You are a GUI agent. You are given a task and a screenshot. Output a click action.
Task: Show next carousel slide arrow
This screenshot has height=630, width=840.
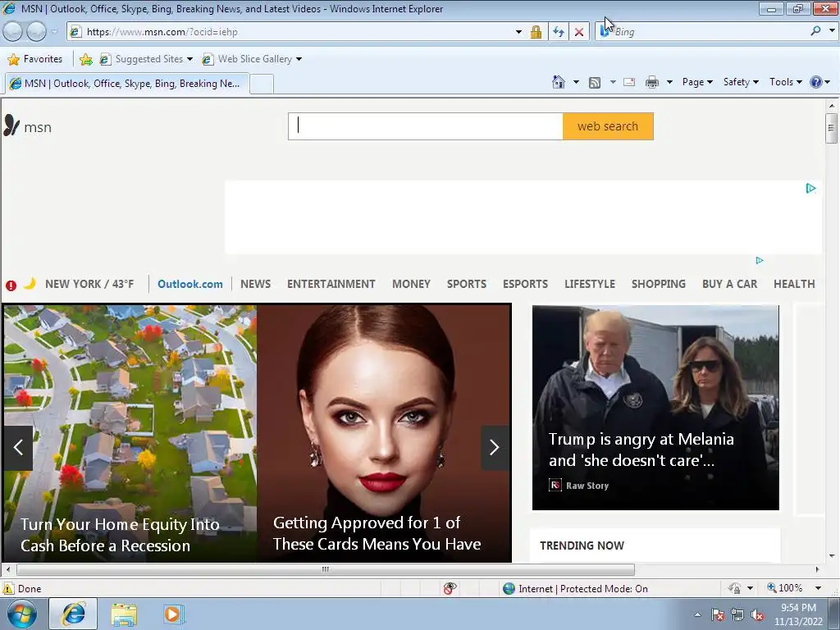tap(495, 448)
